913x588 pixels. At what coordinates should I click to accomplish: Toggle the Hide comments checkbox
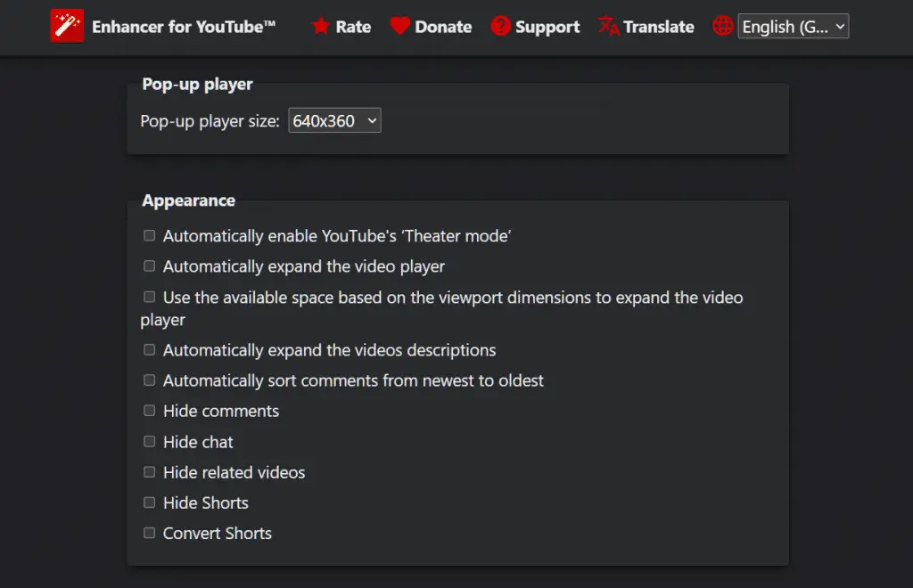tap(150, 411)
